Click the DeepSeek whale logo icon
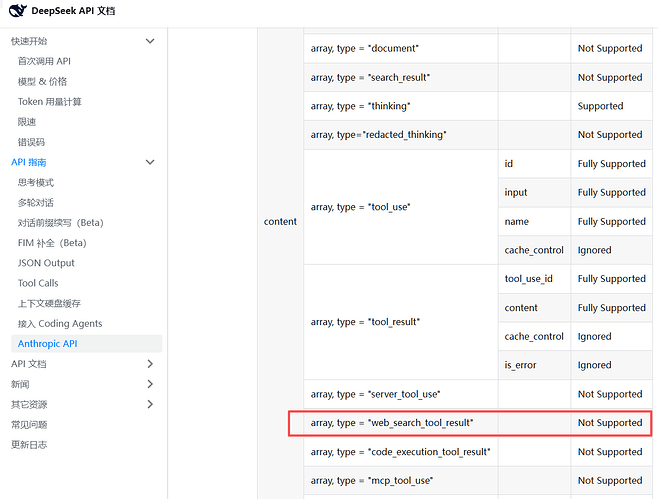The width and height of the screenshot is (658, 499). click(18, 10)
